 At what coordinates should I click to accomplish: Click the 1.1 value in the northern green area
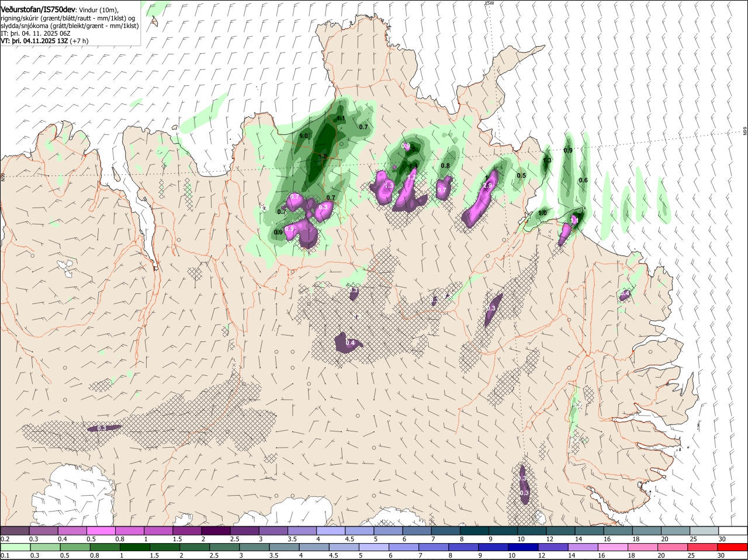tap(341, 119)
